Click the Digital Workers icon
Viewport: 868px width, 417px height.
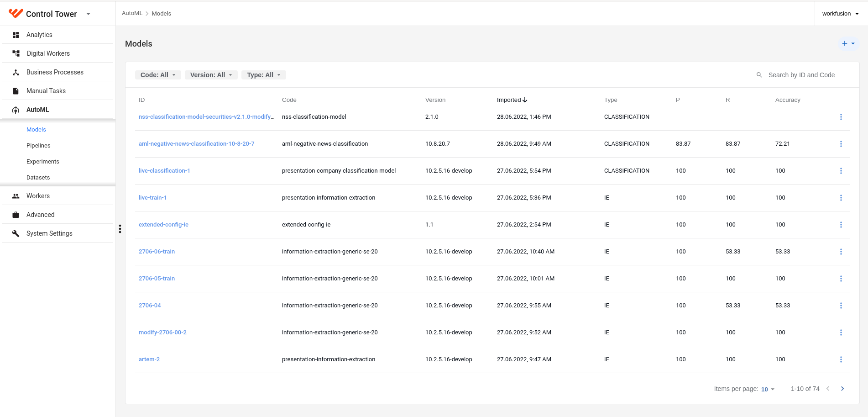pos(16,53)
